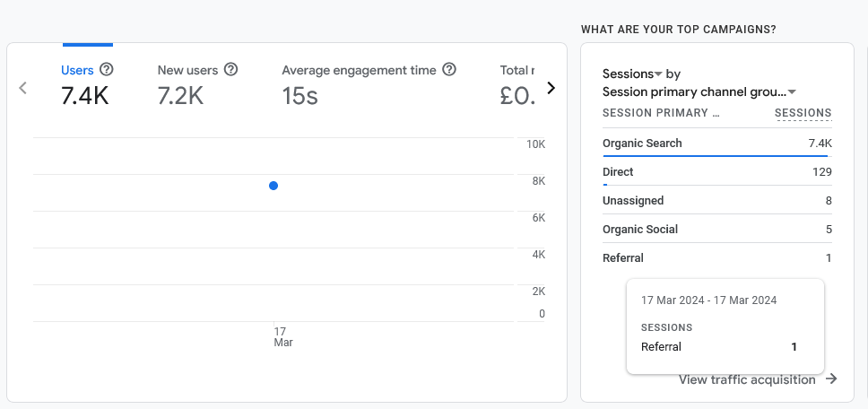The height and width of the screenshot is (409, 868).
Task: Select the Organic Social row
Action: click(717, 230)
